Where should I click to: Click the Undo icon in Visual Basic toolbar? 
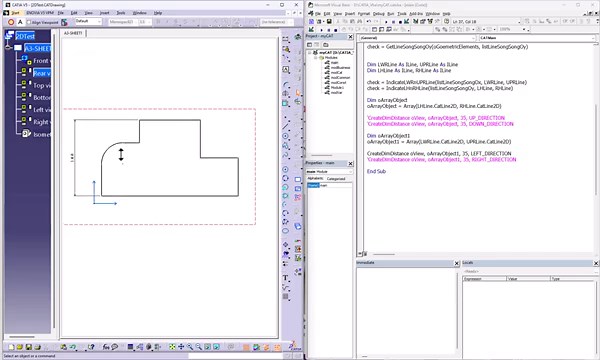[368, 21]
